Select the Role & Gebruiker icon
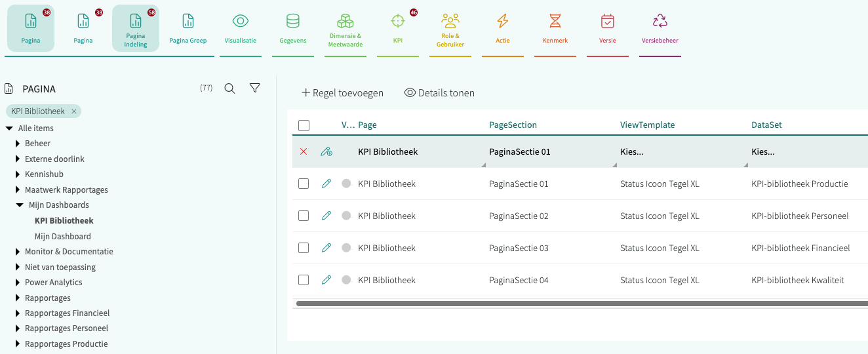The width and height of the screenshot is (868, 354). [x=450, y=22]
